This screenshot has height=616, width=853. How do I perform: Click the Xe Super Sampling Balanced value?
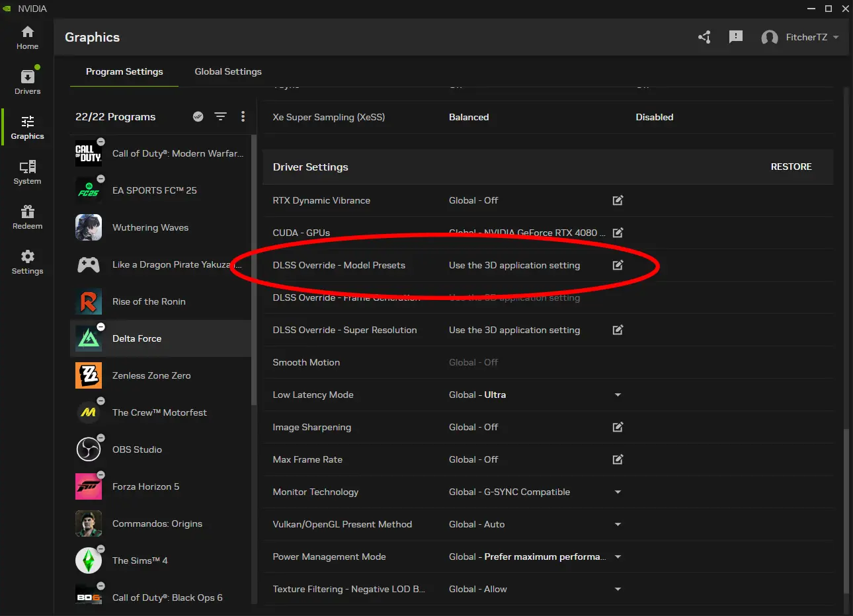pos(469,117)
